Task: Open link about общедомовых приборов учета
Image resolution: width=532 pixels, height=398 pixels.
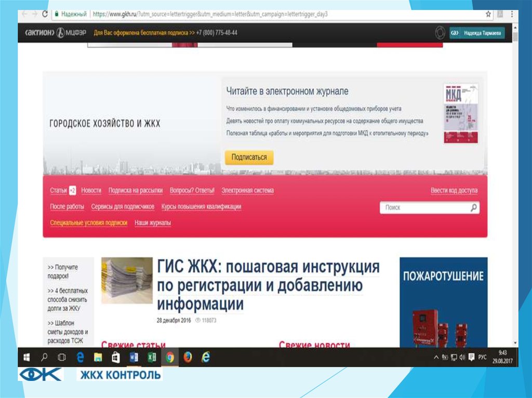Action: tap(314, 109)
